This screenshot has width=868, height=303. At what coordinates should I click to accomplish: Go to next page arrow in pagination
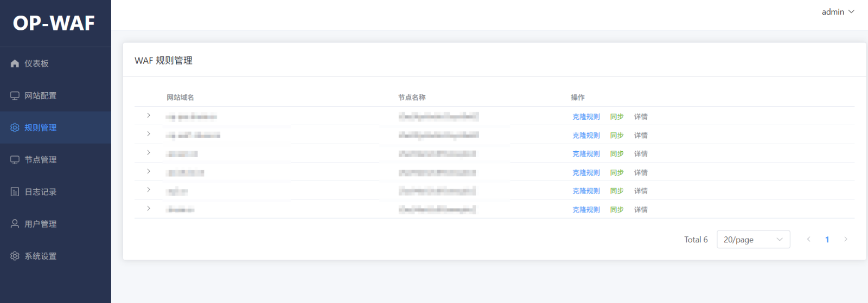click(845, 240)
